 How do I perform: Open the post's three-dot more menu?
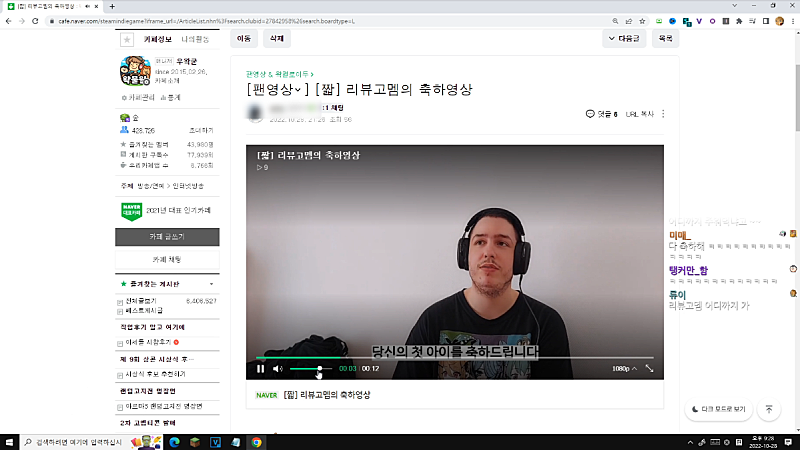point(663,114)
